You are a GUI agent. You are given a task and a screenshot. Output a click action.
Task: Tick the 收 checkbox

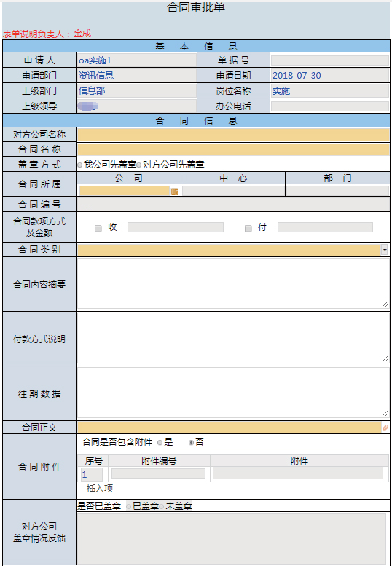pos(98,228)
